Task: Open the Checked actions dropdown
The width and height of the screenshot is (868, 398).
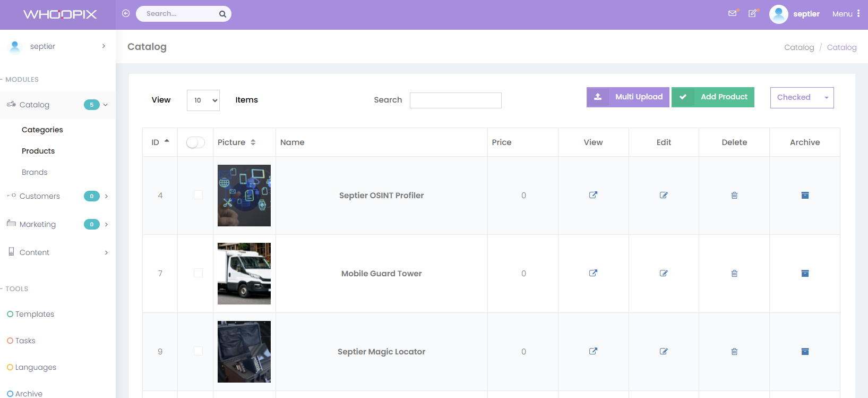Action: point(802,98)
